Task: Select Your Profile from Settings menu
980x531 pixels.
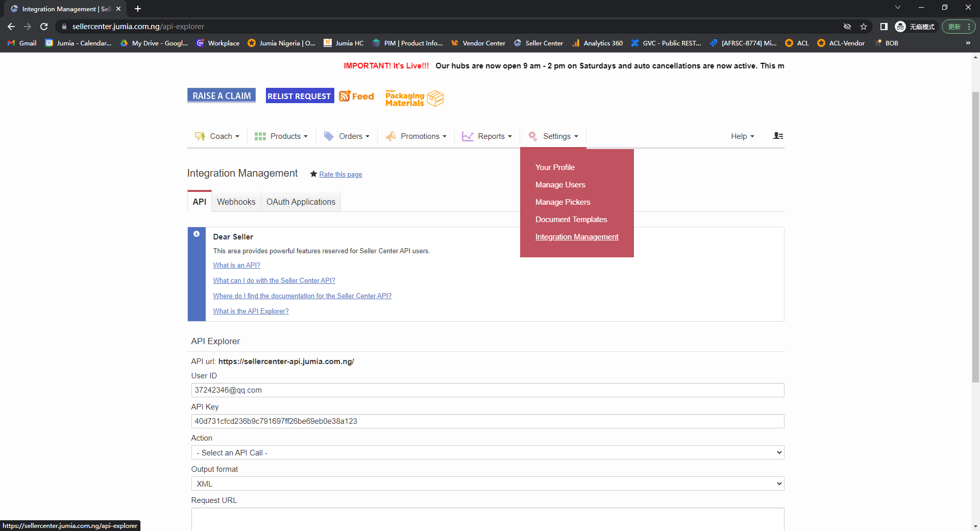Action: point(555,167)
